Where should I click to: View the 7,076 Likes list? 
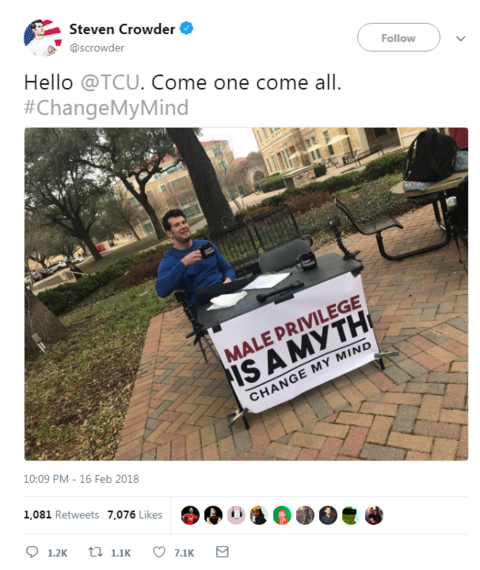coord(135,515)
